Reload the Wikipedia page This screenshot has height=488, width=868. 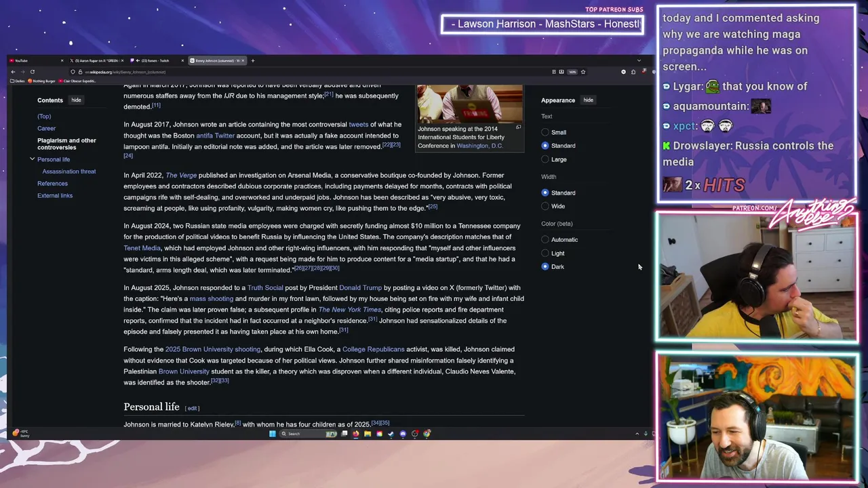pyautogui.click(x=33, y=72)
